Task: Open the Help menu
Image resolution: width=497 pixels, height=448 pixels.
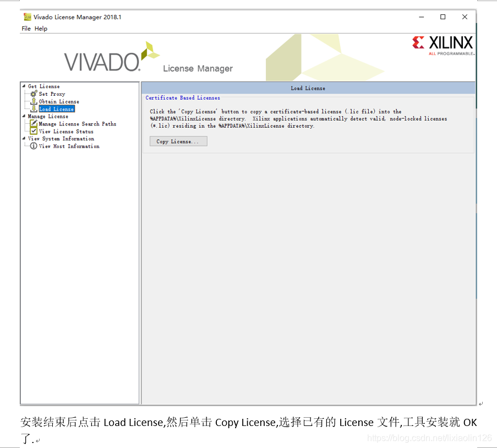Action: [41, 29]
